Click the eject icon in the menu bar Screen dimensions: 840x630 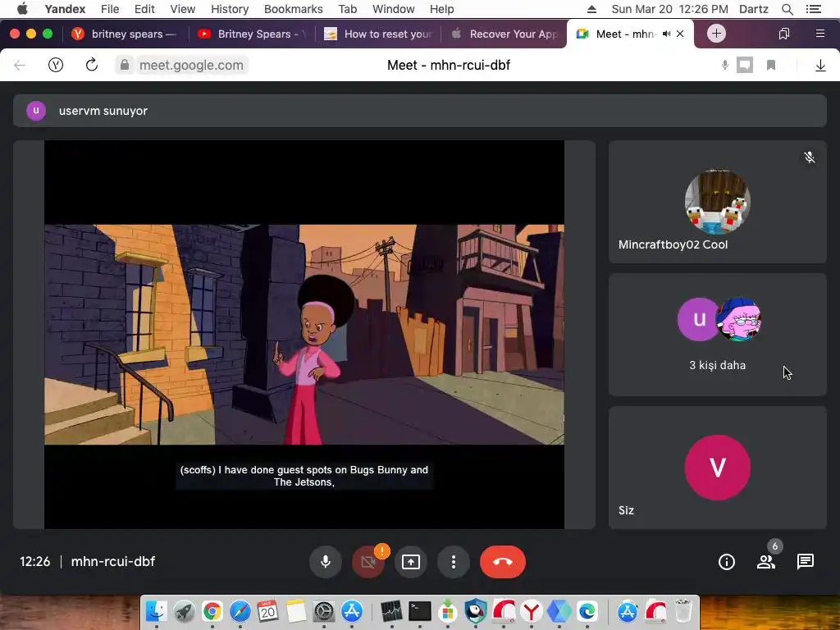coord(591,9)
